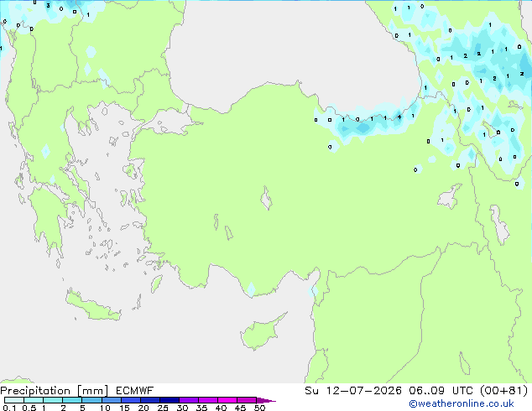Screen dimensions: 532x411
Task: Click Lake Van in eastern Turkey
Action: (450, 196)
